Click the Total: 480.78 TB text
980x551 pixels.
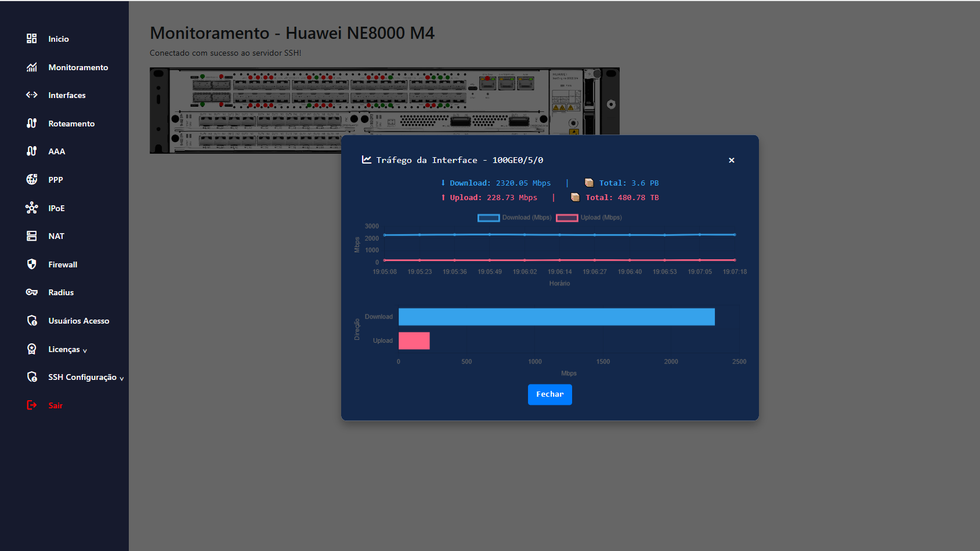[x=622, y=198]
